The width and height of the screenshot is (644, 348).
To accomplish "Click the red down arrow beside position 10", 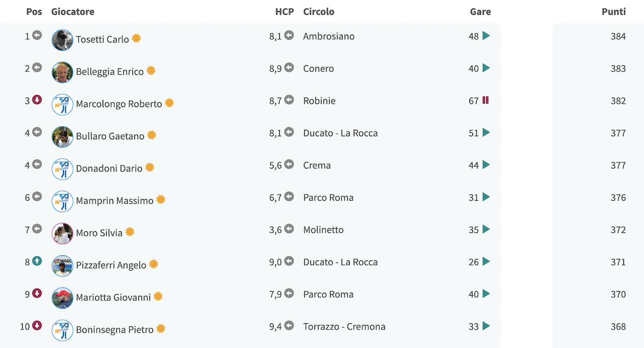I will (x=37, y=325).
